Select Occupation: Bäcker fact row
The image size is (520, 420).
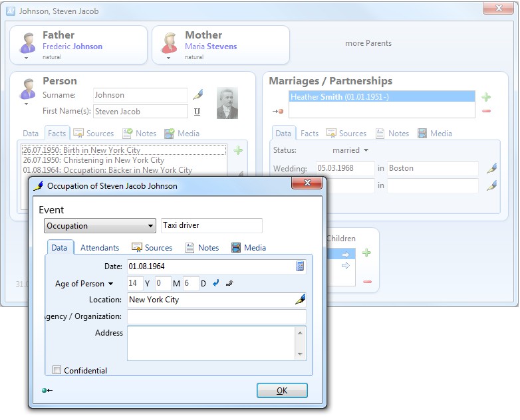pos(124,170)
